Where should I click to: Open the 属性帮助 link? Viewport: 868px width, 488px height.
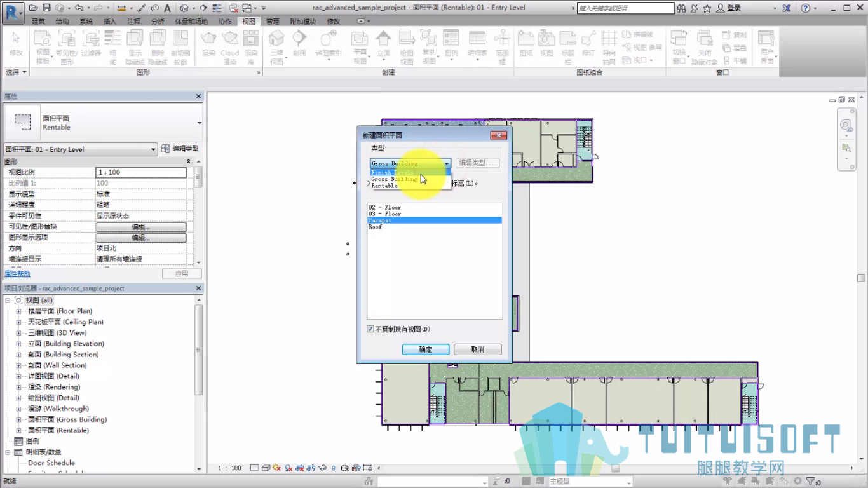[17, 274]
